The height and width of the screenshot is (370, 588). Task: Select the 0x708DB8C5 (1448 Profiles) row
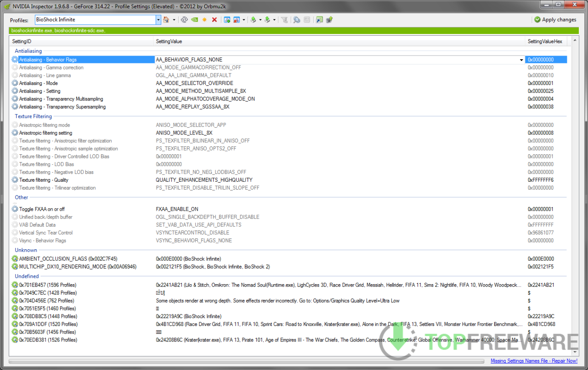pos(288,316)
